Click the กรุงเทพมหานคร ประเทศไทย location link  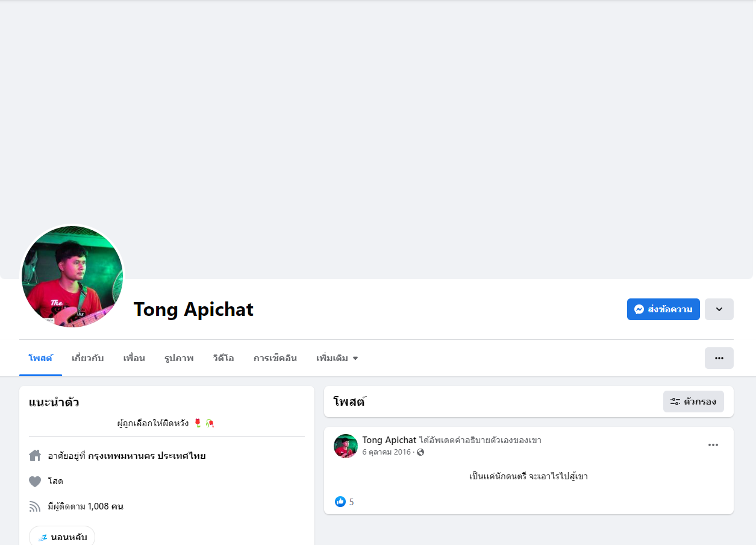pyautogui.click(x=147, y=456)
